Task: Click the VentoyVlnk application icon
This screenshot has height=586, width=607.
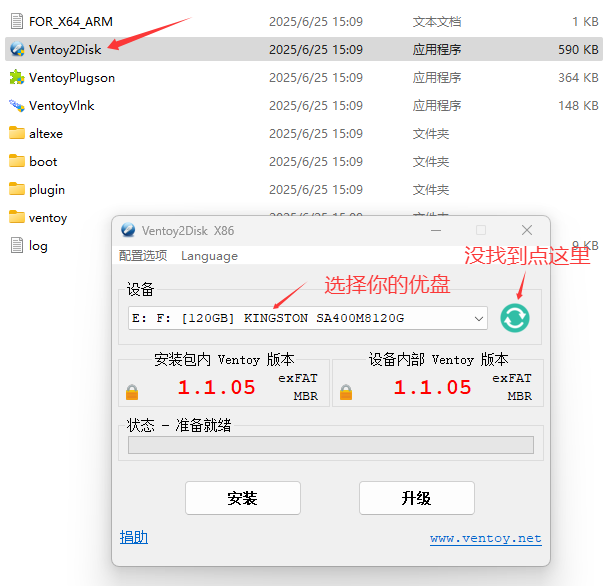Action: (x=17, y=105)
